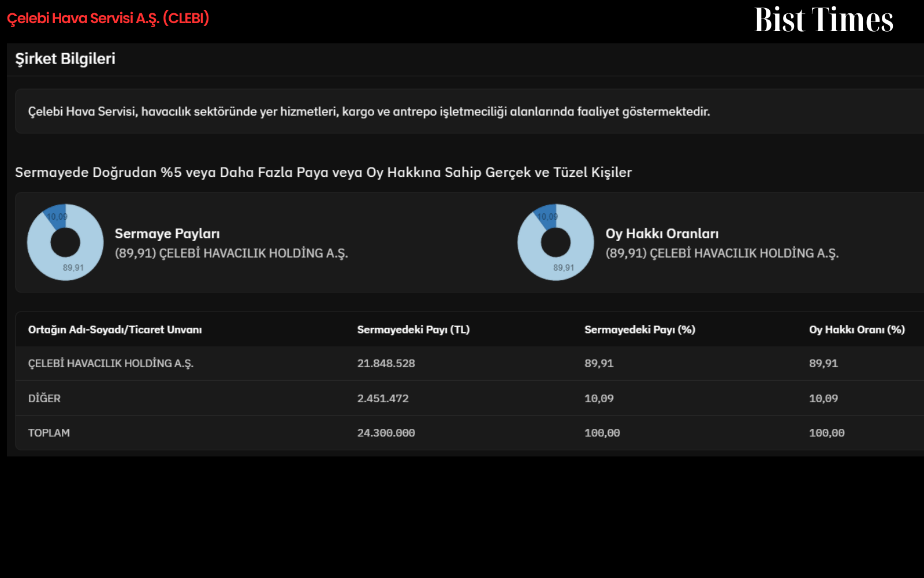Click the 24.300.000 total value

(x=386, y=433)
